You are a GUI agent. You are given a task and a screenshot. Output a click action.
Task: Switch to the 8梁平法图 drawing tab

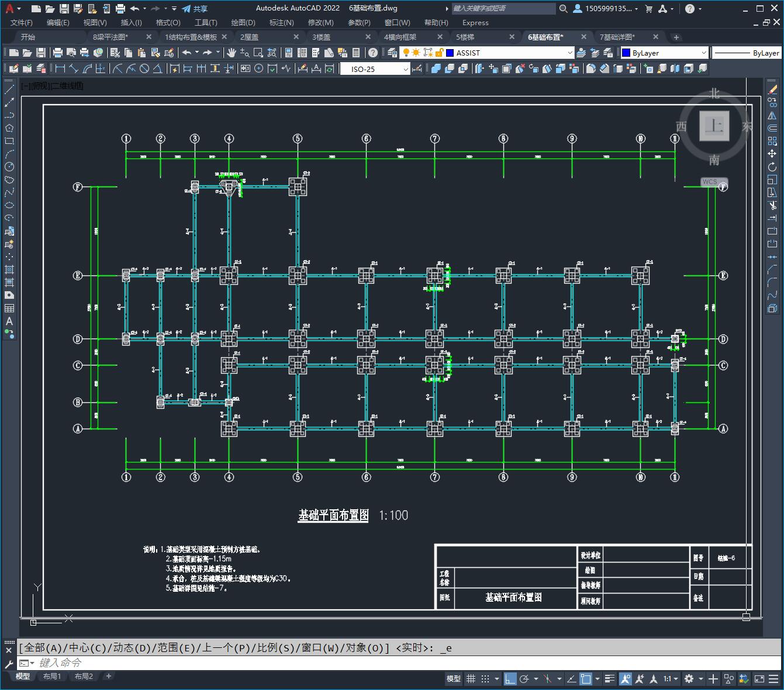[x=110, y=37]
